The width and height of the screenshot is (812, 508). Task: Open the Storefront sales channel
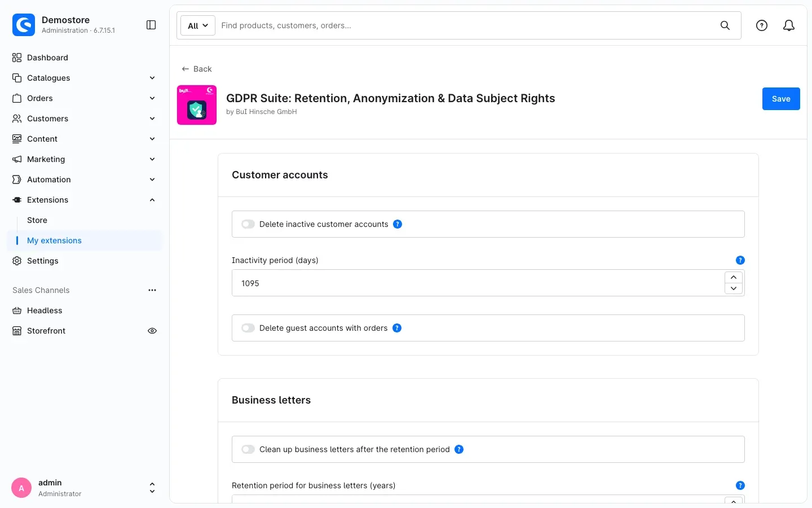(46, 331)
